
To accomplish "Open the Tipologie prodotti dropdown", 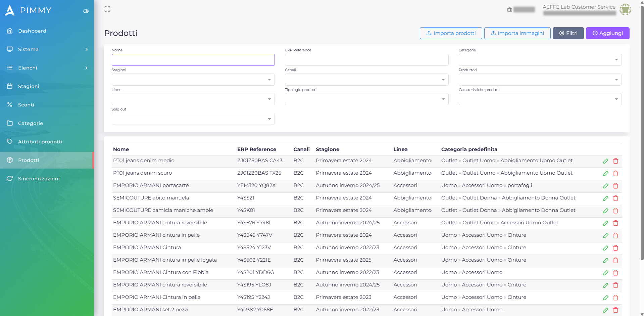I will coord(366,99).
